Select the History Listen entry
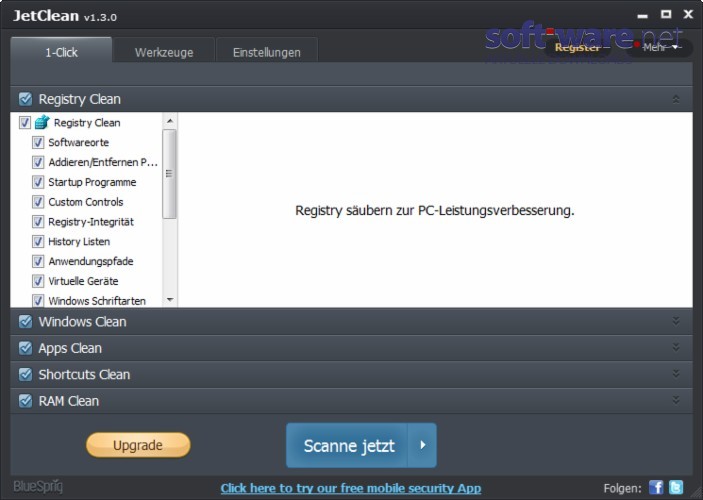The height and width of the screenshot is (500, 703). click(x=79, y=241)
